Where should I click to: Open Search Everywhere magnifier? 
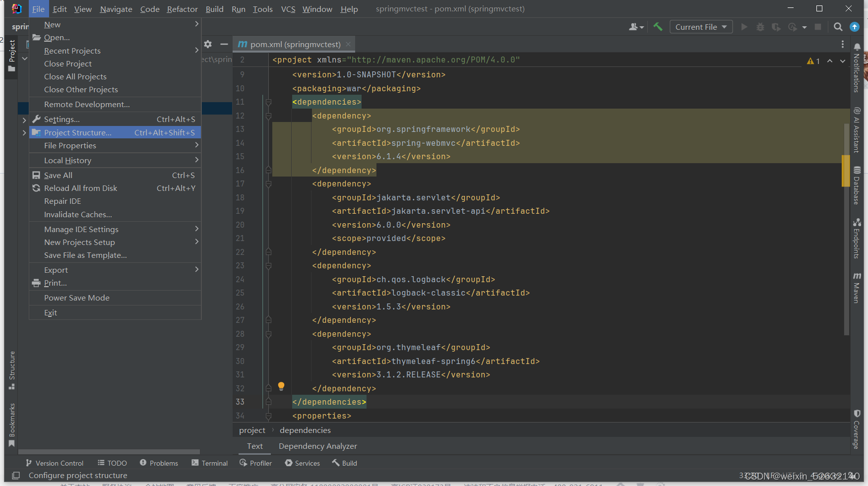[838, 27]
